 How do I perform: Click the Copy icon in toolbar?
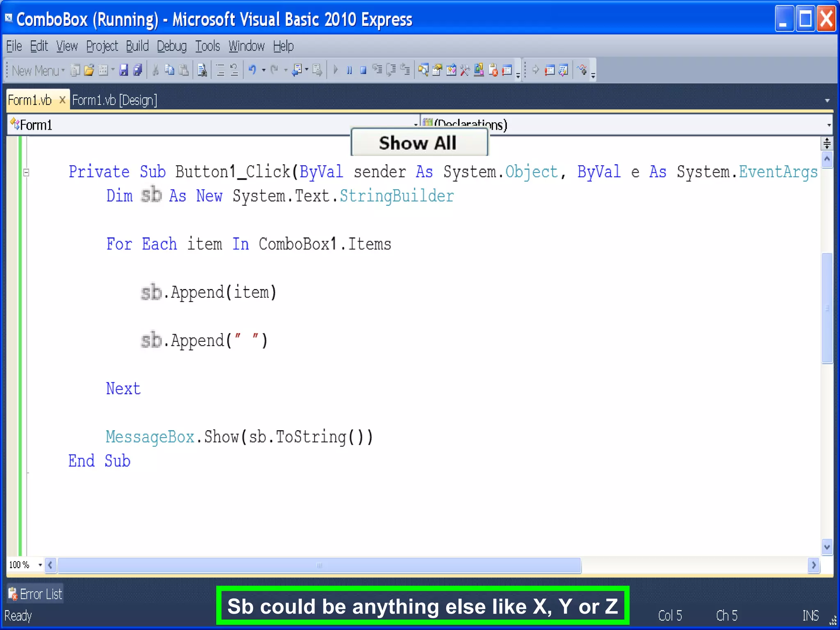pos(169,70)
